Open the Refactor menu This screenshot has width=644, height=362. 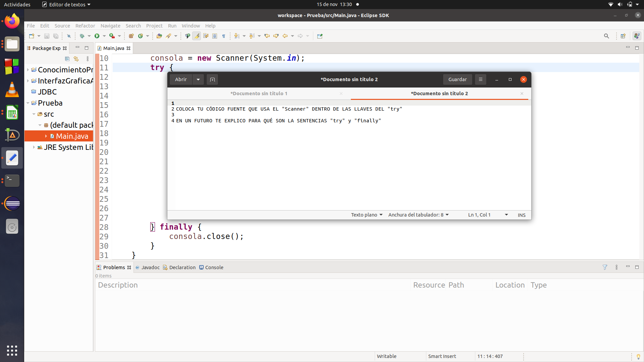(x=85, y=26)
